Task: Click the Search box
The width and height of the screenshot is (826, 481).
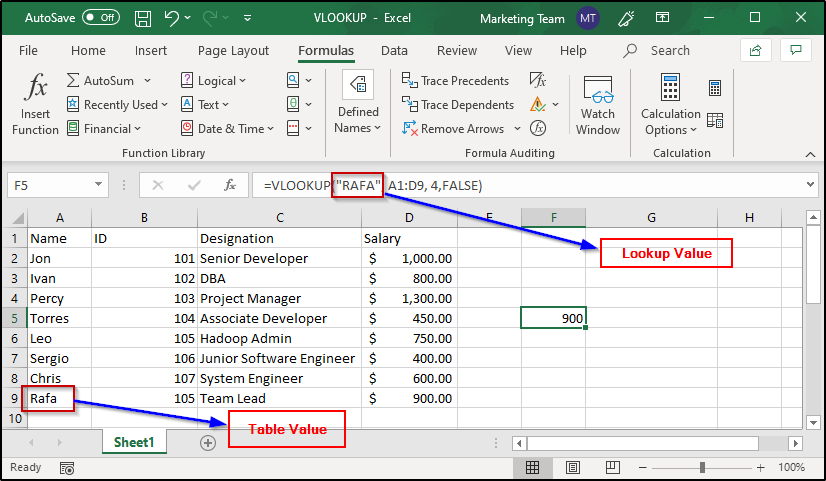Action: (656, 51)
